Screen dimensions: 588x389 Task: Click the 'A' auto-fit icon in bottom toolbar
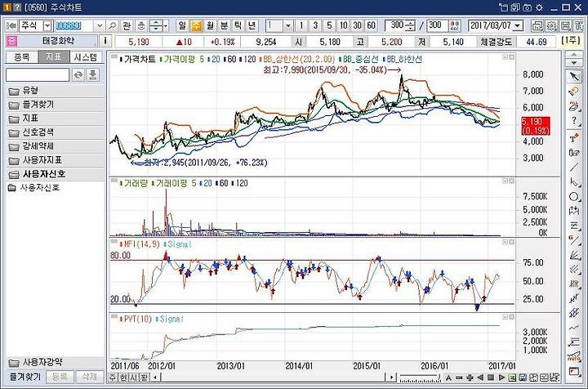point(448,378)
